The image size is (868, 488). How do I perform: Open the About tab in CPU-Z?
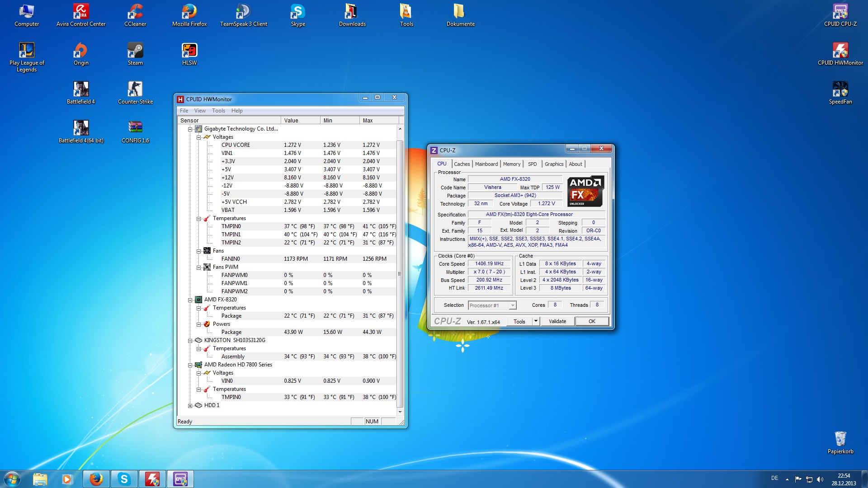[x=576, y=164]
